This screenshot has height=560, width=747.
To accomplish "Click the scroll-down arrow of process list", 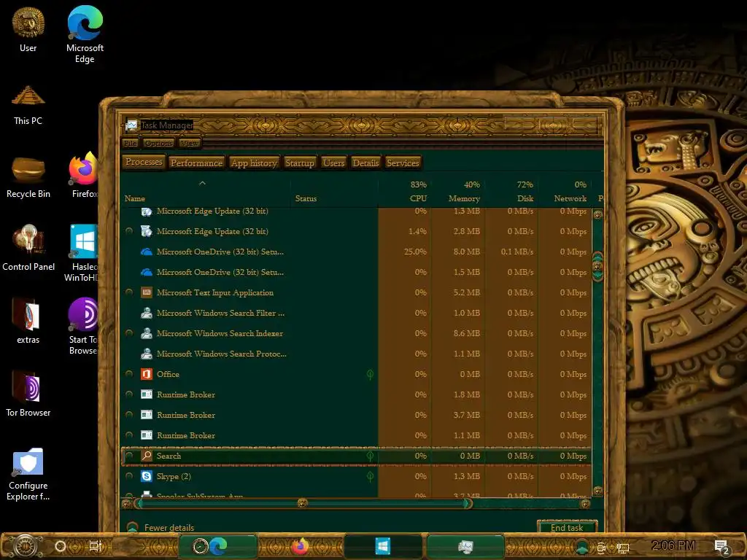I will click(x=598, y=491).
